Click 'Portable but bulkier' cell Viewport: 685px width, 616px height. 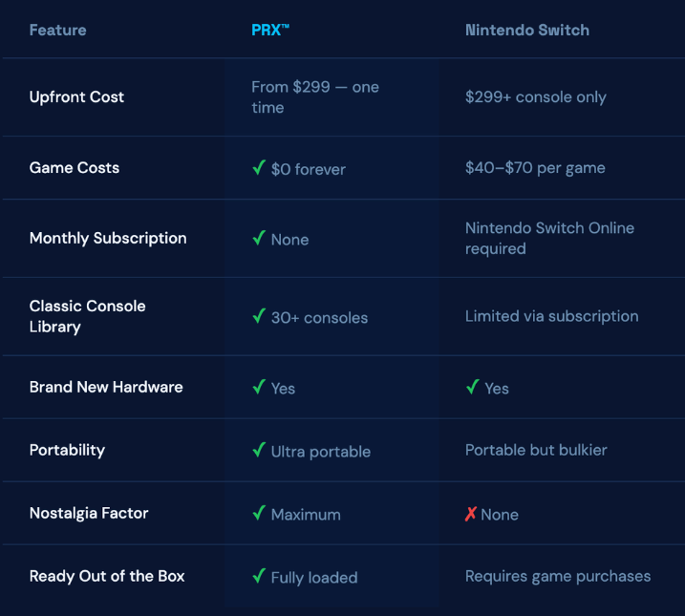pos(535,450)
